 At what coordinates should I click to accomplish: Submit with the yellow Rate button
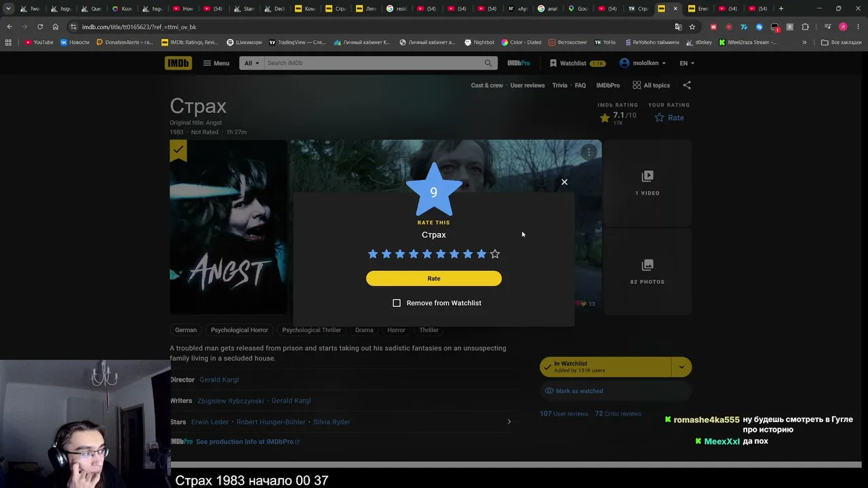434,279
